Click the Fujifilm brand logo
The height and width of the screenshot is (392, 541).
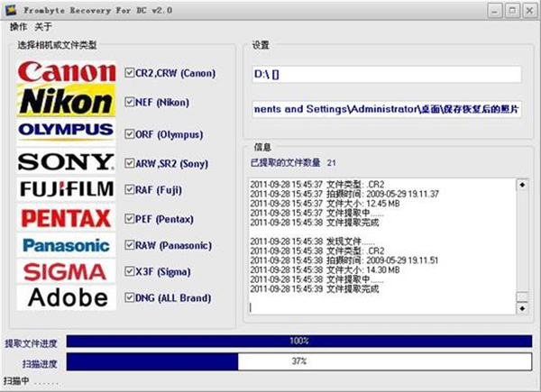coord(67,189)
